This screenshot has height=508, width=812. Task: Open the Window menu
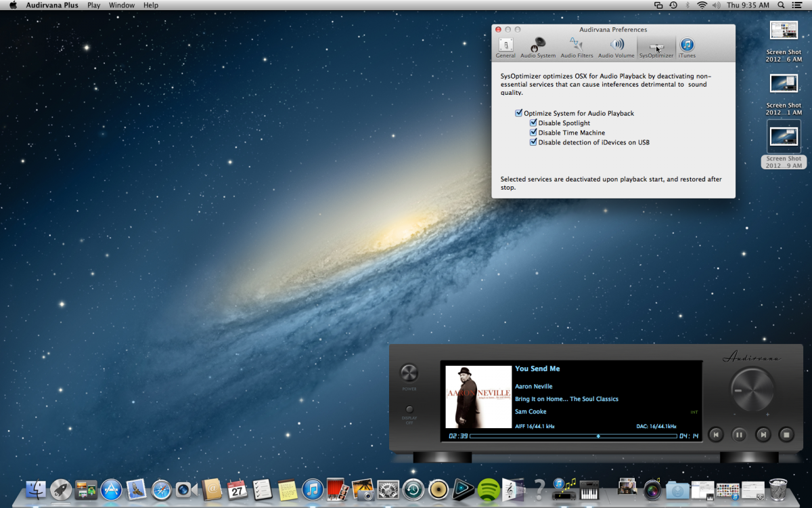click(122, 5)
